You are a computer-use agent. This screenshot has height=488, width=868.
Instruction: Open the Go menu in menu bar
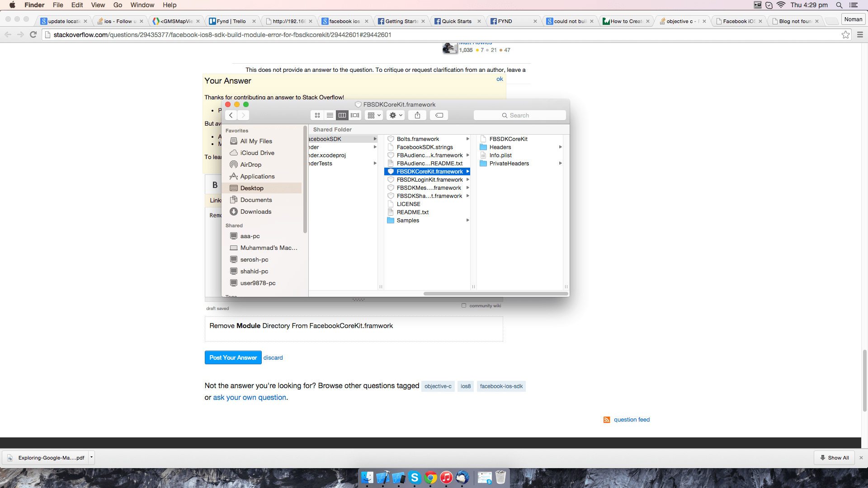tap(118, 5)
